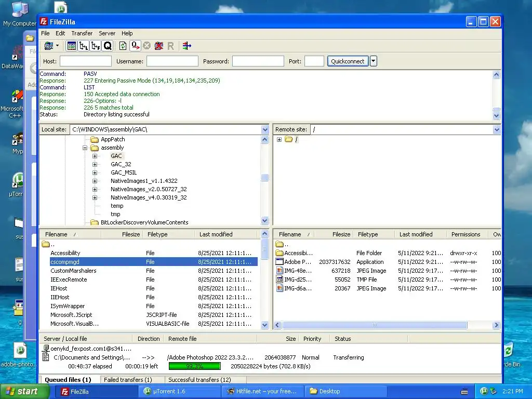Open the Site Manager icon
Image resolution: width=532 pixels, height=399 pixels.
click(49, 46)
